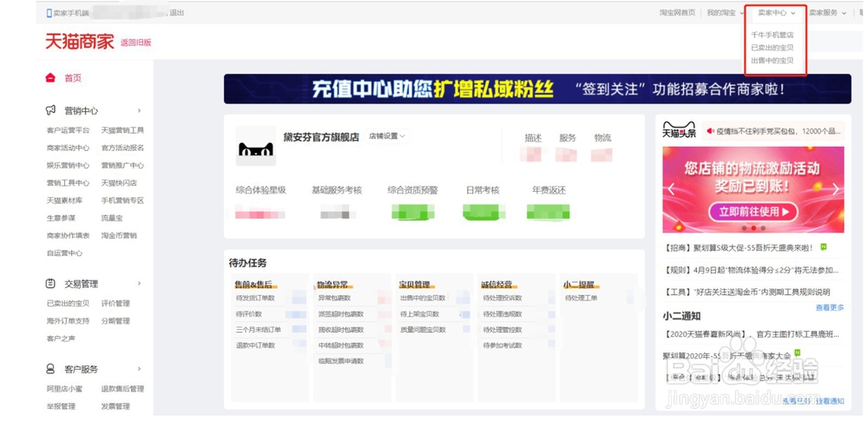Expand 客户服务 section arrow
The image size is (868, 428).
coord(139,369)
